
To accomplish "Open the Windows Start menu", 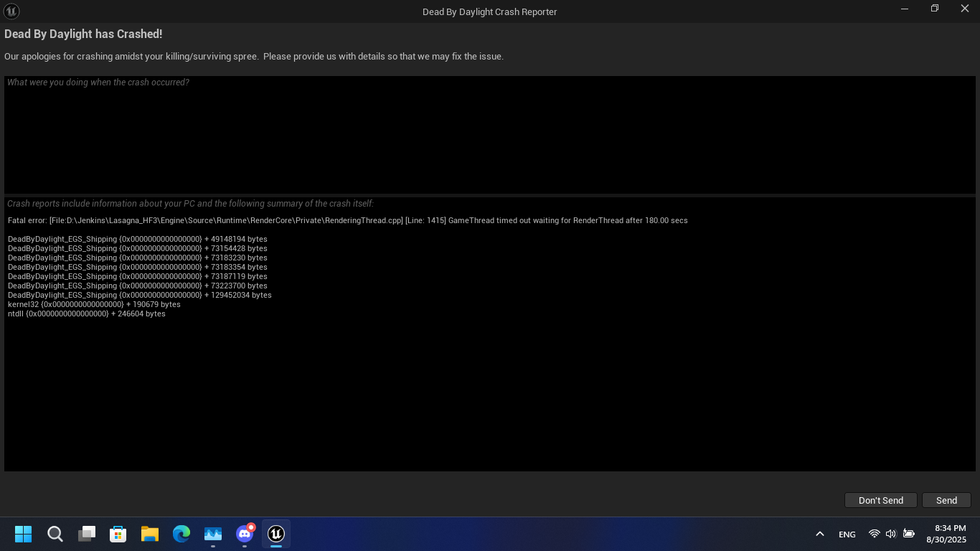I will (x=24, y=534).
